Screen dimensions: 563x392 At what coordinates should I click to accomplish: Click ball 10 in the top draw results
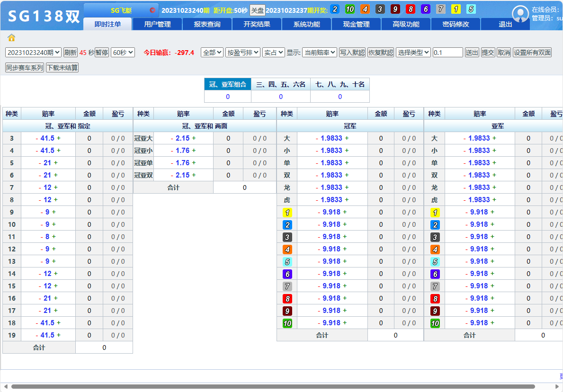tap(350, 9)
